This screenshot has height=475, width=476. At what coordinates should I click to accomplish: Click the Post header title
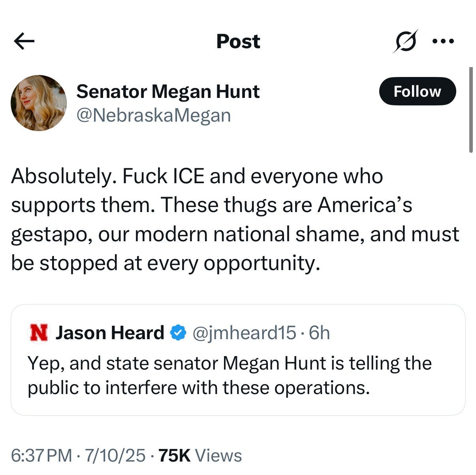pos(238,41)
